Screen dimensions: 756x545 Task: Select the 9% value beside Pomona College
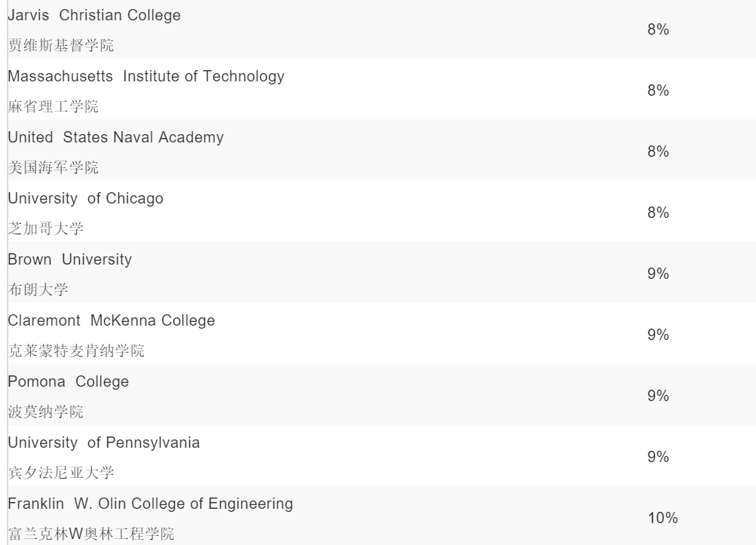[658, 397]
